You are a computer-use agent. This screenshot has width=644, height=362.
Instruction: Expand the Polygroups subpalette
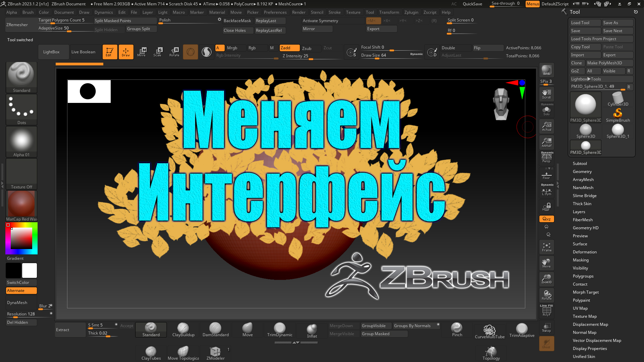[583, 276]
